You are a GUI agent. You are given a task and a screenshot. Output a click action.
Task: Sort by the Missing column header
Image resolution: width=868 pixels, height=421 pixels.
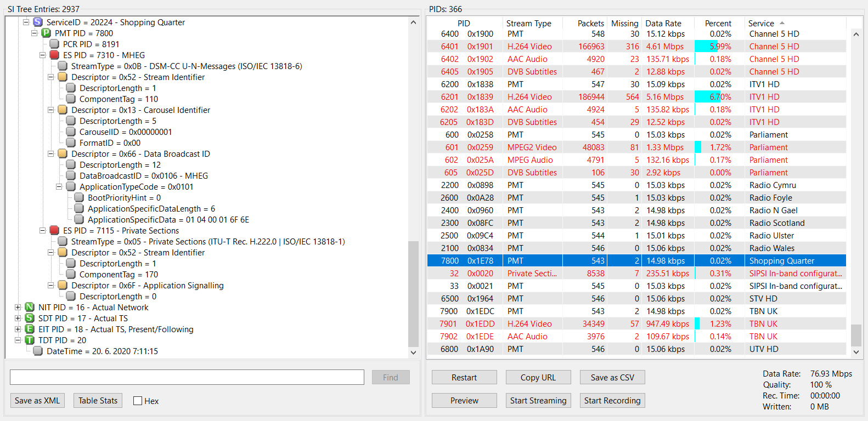[625, 23]
